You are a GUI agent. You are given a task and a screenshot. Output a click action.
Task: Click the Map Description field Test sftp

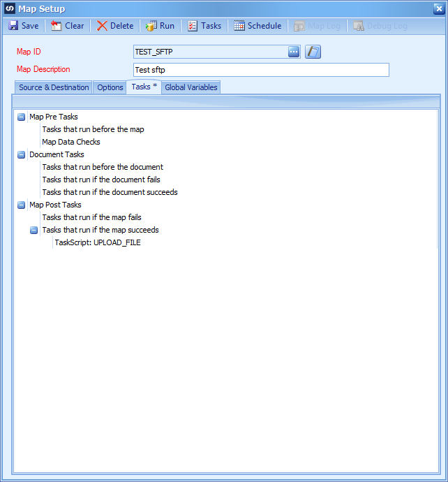coord(261,70)
